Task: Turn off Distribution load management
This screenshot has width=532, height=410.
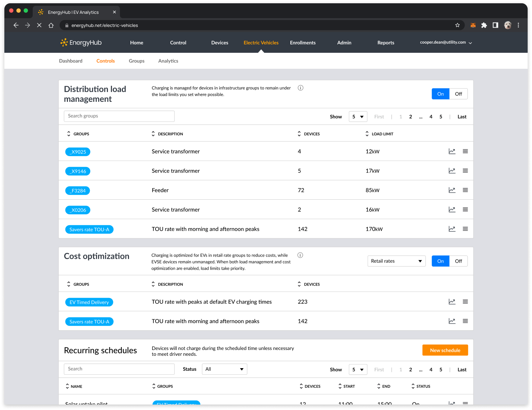Action: (x=458, y=94)
